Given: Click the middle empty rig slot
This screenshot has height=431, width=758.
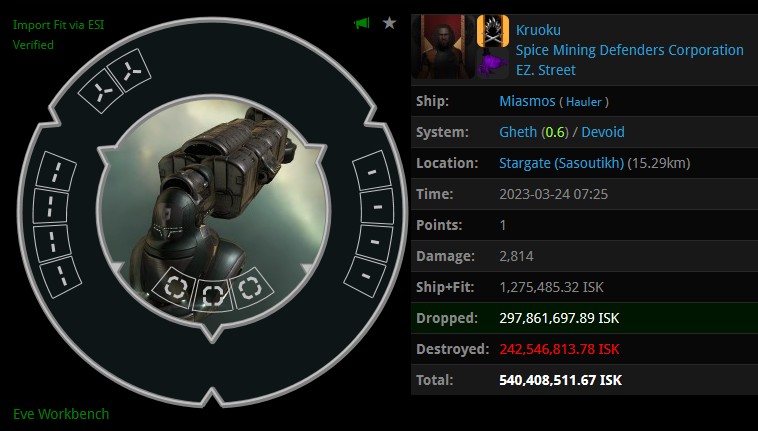Looking at the screenshot, I should pyautogui.click(x=213, y=293).
